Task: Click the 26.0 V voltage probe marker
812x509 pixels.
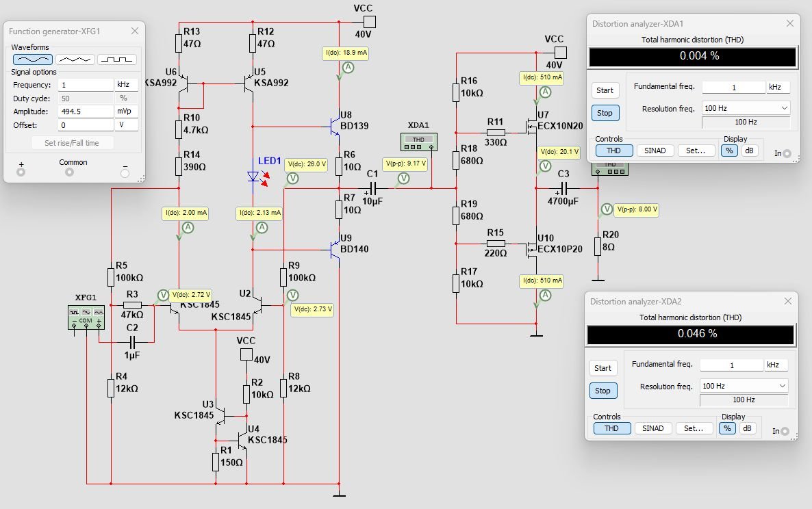Action: pyautogui.click(x=292, y=179)
